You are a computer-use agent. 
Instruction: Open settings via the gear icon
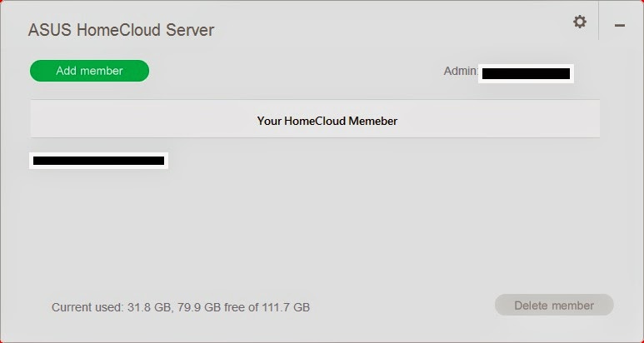click(x=580, y=22)
